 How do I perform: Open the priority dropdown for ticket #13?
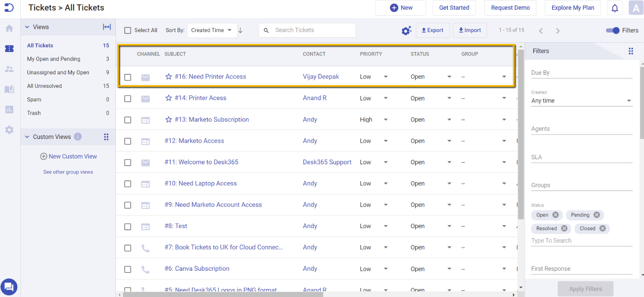(x=385, y=120)
